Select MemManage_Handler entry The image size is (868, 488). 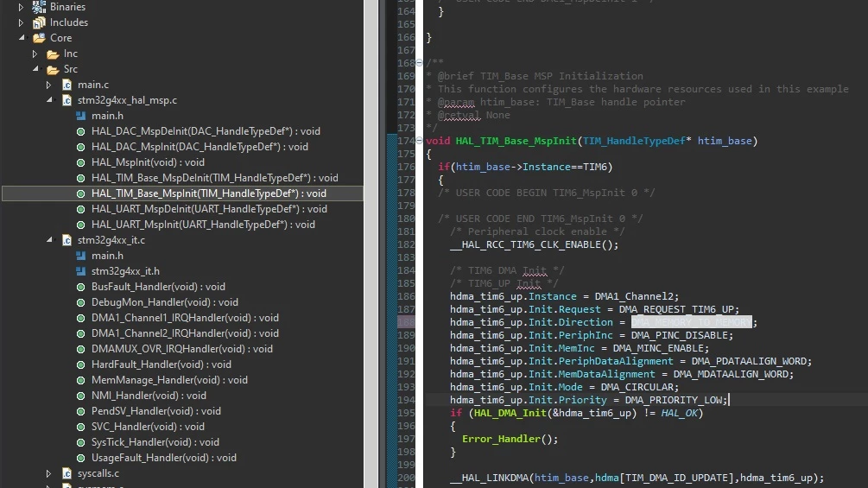pos(169,380)
